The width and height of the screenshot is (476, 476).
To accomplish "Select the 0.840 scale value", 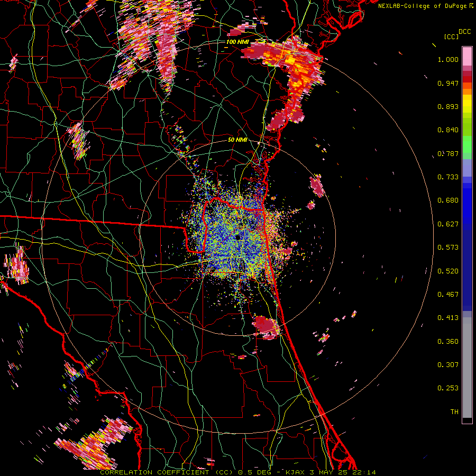I will pyautogui.click(x=448, y=130).
